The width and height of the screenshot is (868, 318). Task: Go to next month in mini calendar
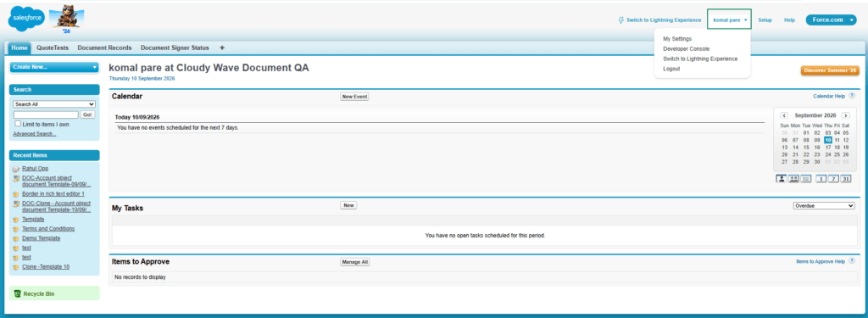pos(845,115)
